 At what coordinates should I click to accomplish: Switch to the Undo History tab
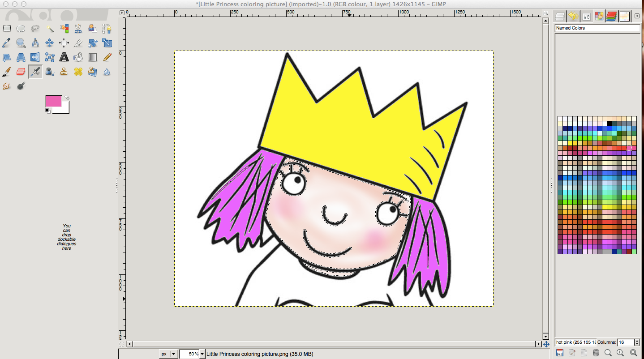tap(573, 17)
